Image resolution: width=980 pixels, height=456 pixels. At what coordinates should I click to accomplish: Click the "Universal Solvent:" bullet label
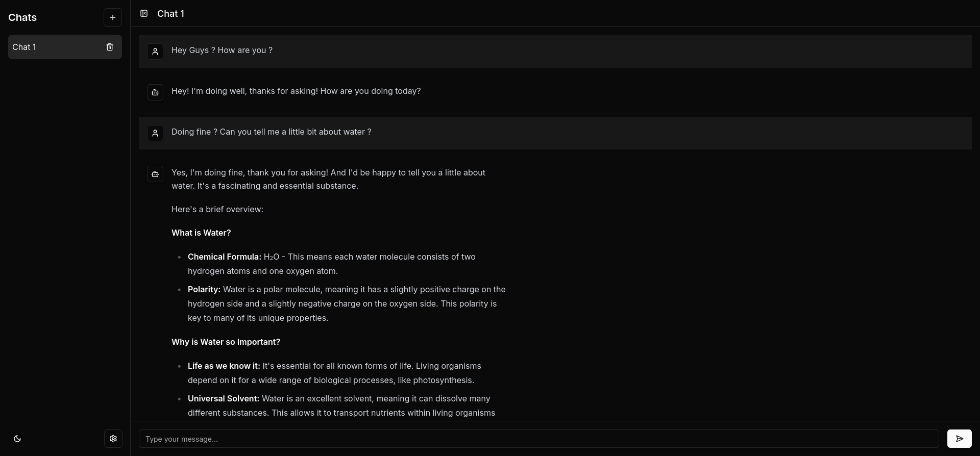(224, 399)
